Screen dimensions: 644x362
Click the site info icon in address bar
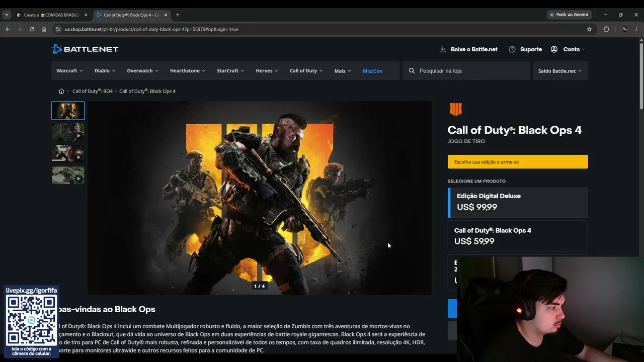[x=58, y=29]
